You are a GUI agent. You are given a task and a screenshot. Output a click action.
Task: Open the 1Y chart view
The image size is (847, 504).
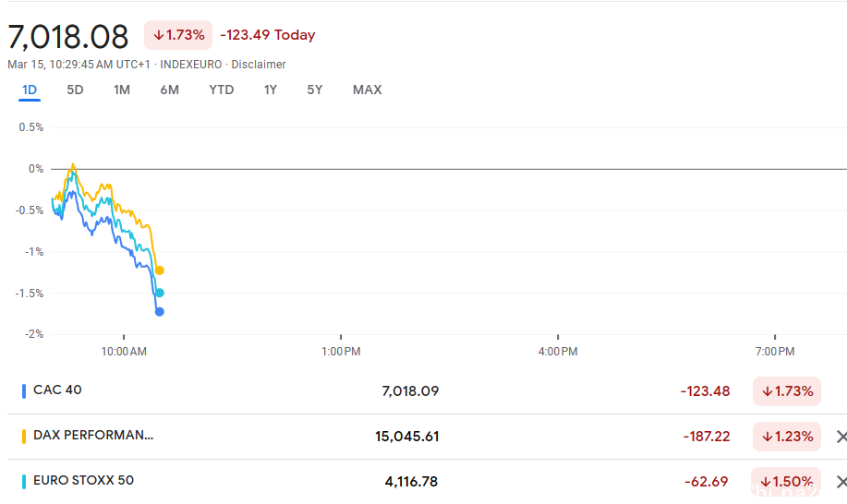[x=270, y=90]
